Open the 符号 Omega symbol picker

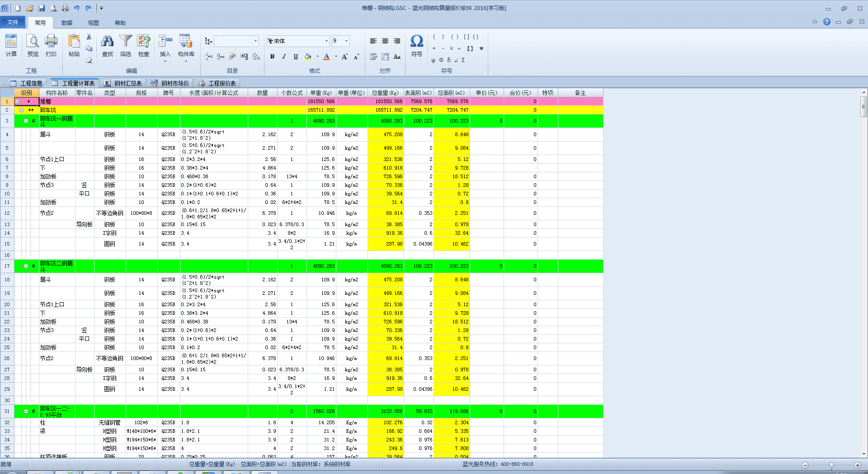tap(416, 45)
